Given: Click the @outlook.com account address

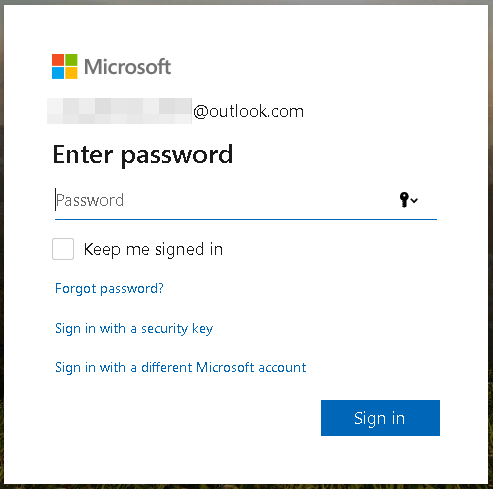Looking at the screenshot, I should click(x=248, y=111).
